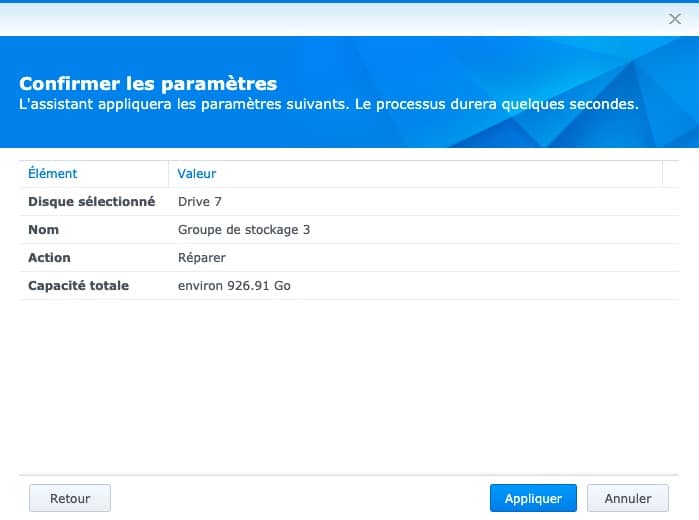699x520 pixels.
Task: Close the wizard dialog with the X
Action: (x=674, y=19)
